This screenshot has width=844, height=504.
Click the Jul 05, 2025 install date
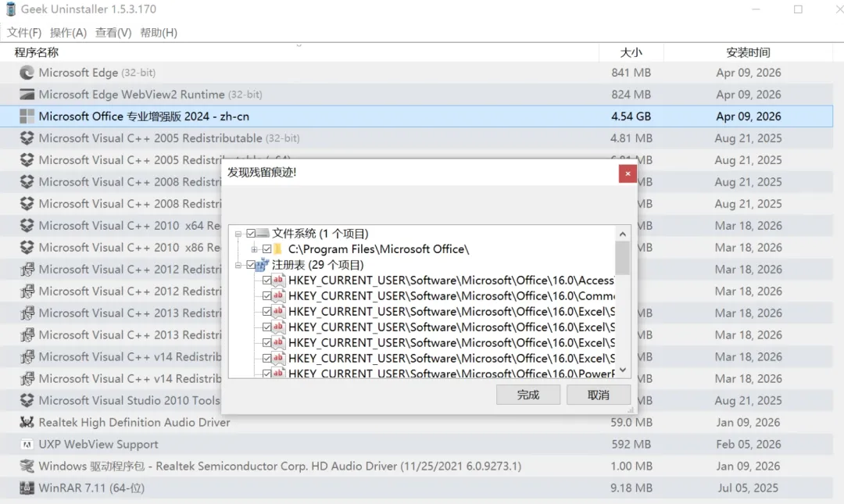point(748,488)
